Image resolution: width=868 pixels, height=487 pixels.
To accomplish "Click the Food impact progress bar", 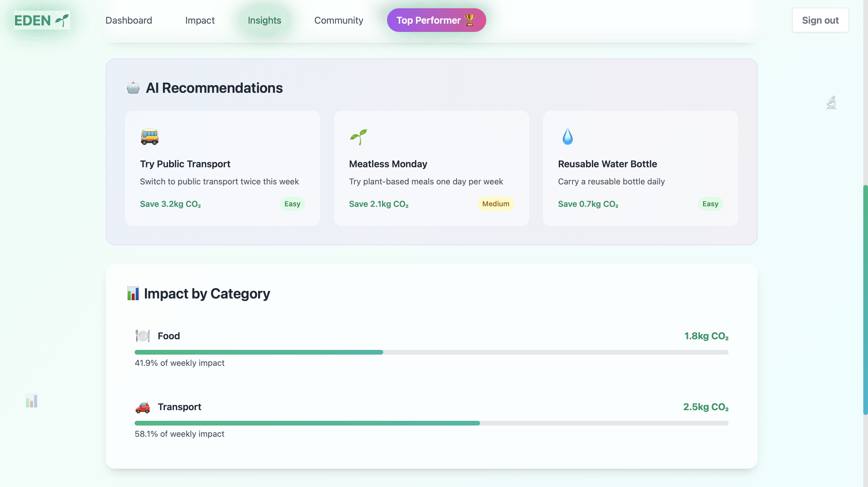I will click(x=431, y=352).
